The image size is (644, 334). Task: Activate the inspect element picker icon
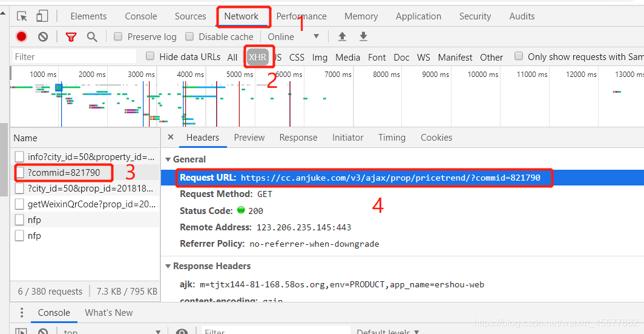click(x=22, y=16)
